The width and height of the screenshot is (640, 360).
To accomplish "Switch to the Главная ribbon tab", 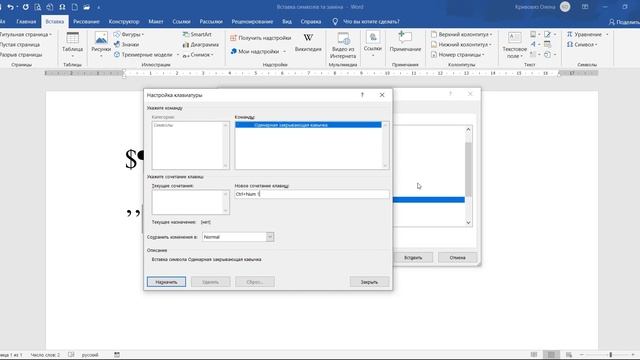I will pyautogui.click(x=26, y=22).
